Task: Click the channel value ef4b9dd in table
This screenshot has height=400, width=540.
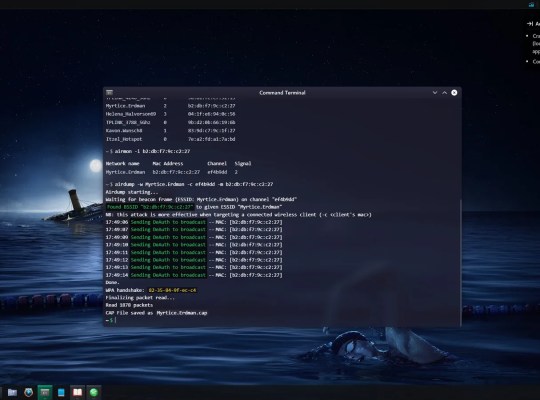Action: pos(217,172)
